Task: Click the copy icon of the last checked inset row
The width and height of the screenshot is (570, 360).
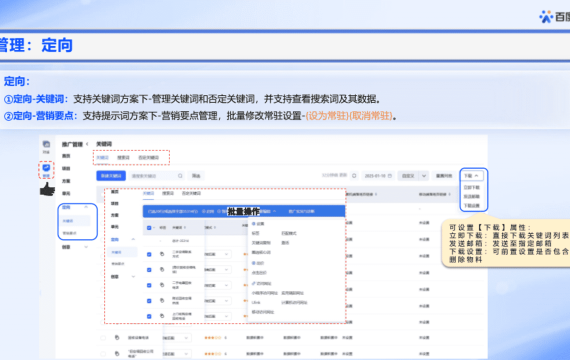Action: [x=162, y=316]
